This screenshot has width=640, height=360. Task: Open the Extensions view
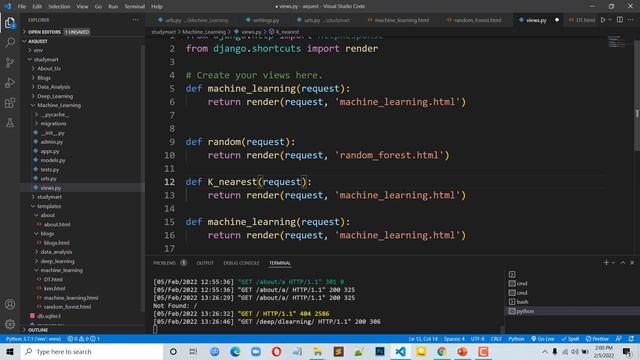(x=10, y=102)
